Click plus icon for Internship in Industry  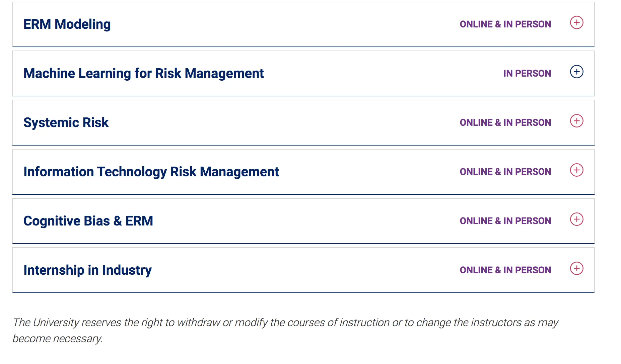click(576, 269)
